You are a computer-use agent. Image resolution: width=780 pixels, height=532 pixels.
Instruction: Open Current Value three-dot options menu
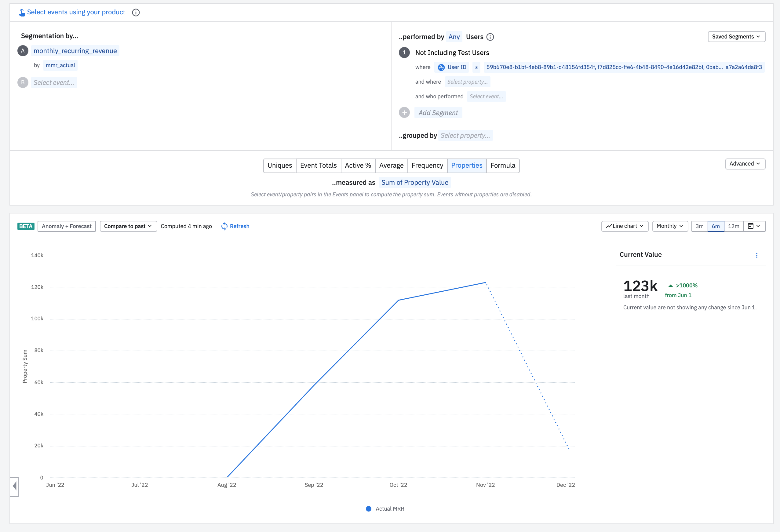click(x=756, y=255)
